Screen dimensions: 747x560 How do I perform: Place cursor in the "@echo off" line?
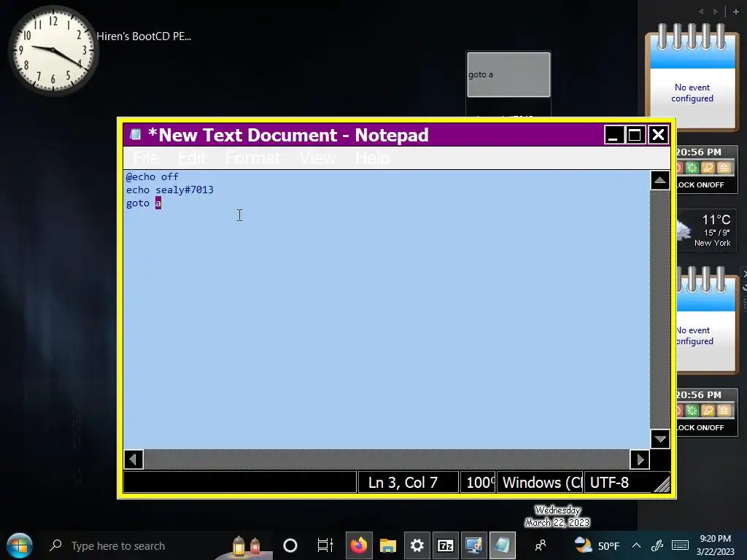click(152, 176)
